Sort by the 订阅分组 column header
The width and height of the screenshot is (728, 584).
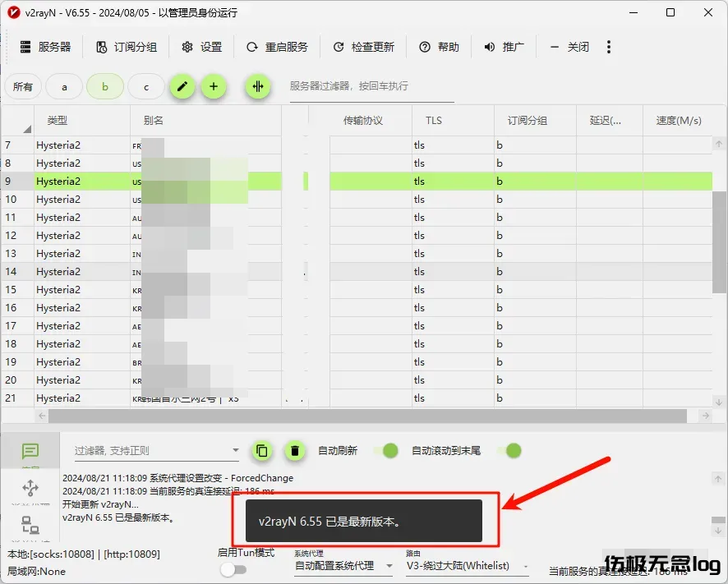click(535, 121)
